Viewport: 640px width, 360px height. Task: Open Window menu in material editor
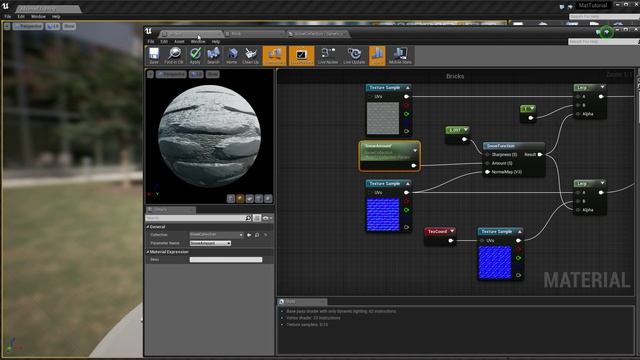pyautogui.click(x=198, y=42)
